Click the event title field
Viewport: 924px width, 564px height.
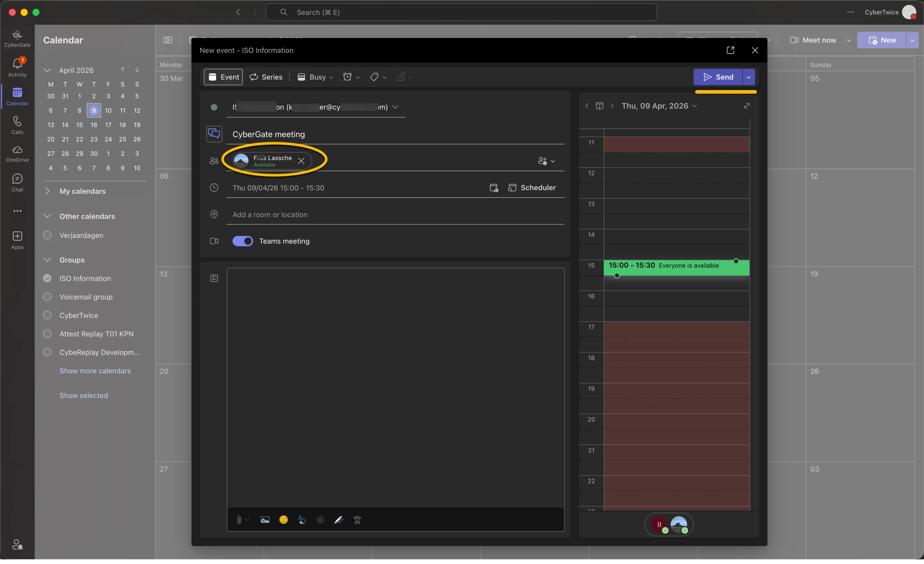click(395, 134)
